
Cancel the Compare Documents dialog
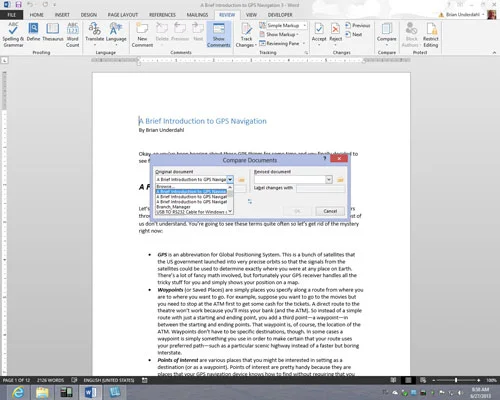coord(330,211)
